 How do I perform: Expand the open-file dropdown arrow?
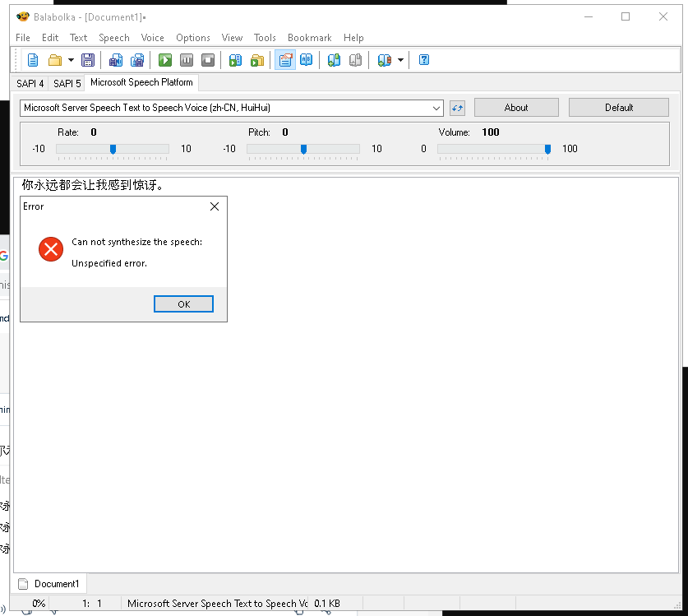[x=71, y=60]
